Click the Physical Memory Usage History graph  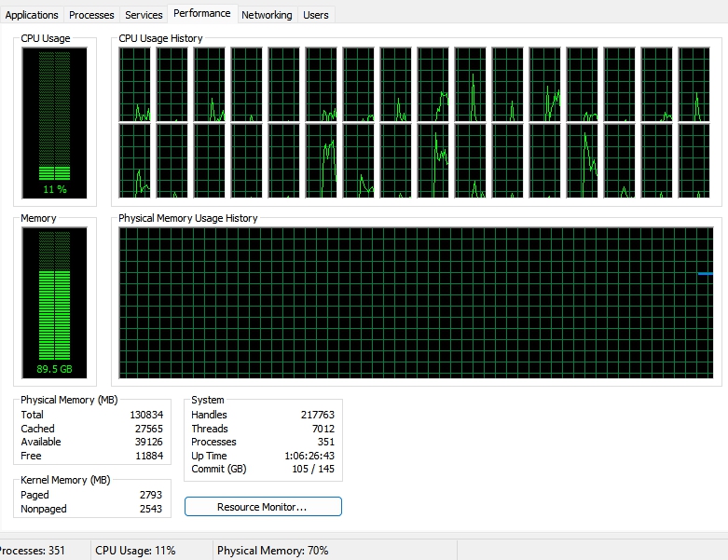416,303
